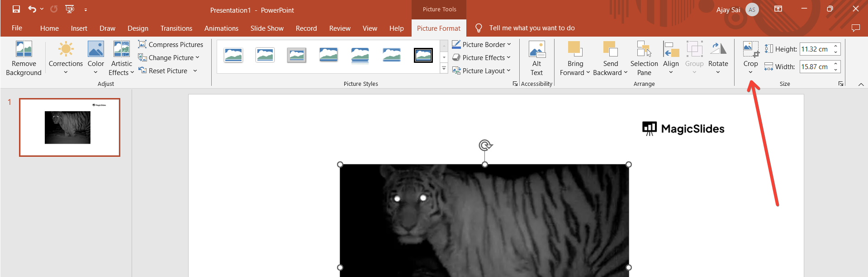Go to the Animations tab
Viewport: 868px width, 277px height.
[x=221, y=28]
